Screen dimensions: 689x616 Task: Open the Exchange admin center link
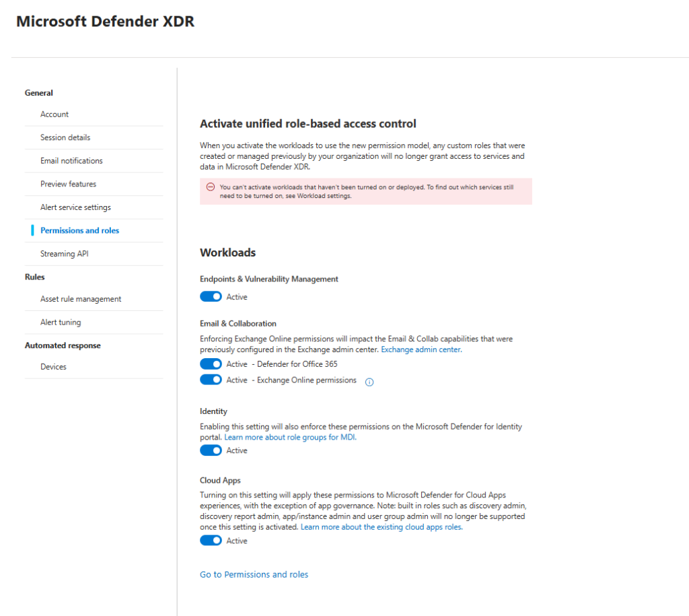[x=421, y=350]
